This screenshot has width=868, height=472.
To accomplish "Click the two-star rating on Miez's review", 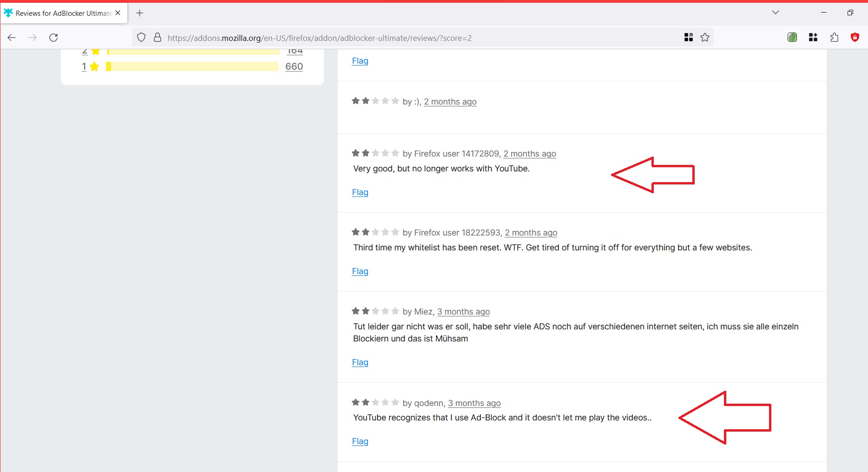I will pyautogui.click(x=375, y=311).
